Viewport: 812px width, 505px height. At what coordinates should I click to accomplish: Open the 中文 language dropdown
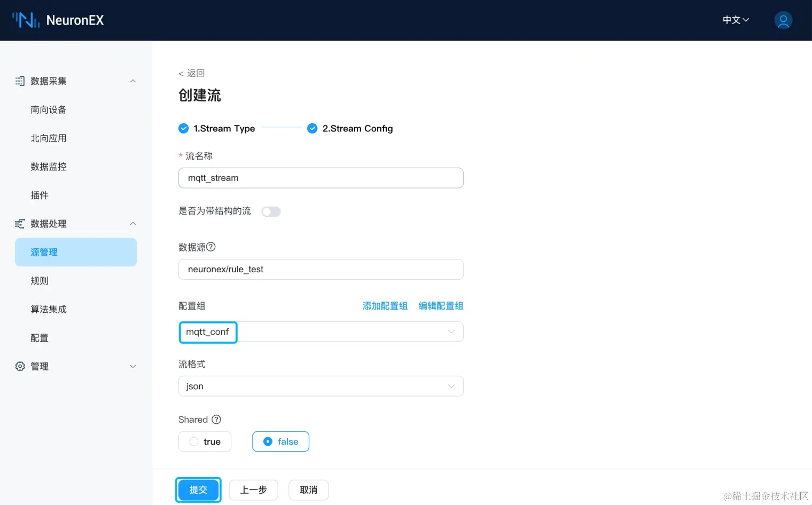pyautogui.click(x=736, y=20)
